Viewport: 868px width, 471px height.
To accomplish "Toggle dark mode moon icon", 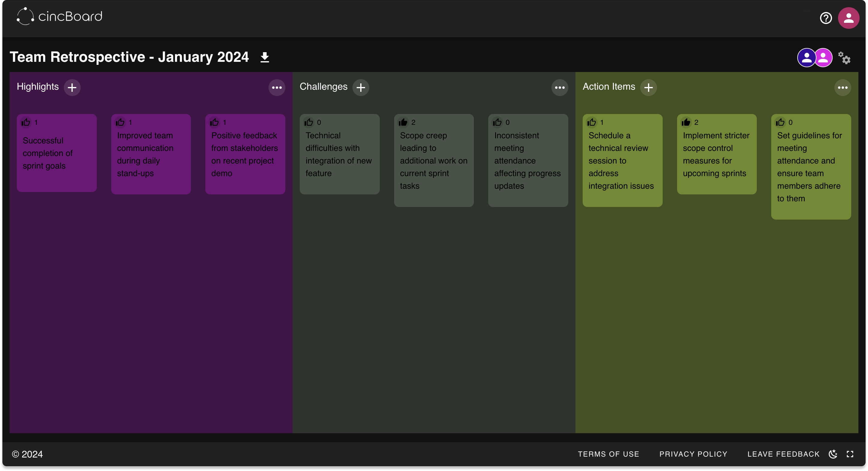I will [833, 454].
